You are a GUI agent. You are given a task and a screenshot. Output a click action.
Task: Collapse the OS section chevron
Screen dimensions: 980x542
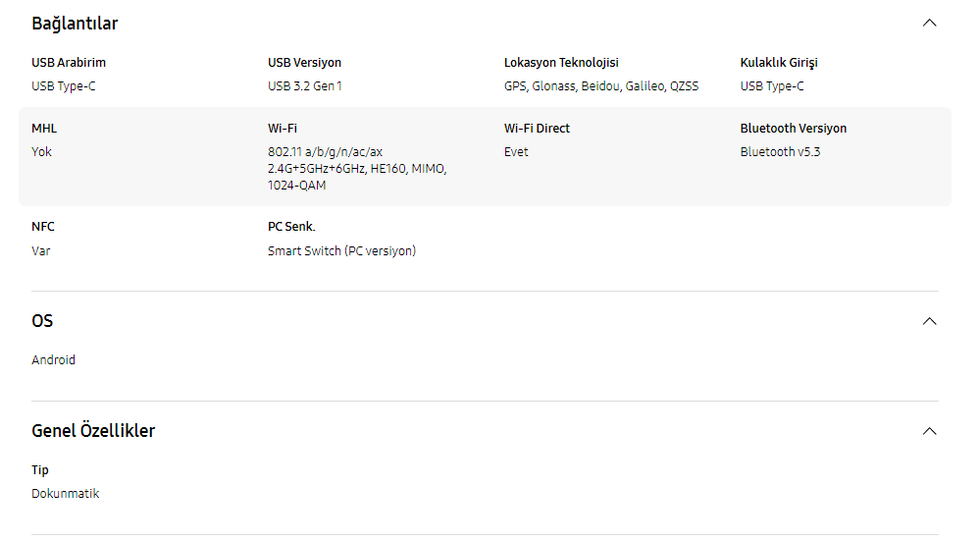tap(929, 321)
